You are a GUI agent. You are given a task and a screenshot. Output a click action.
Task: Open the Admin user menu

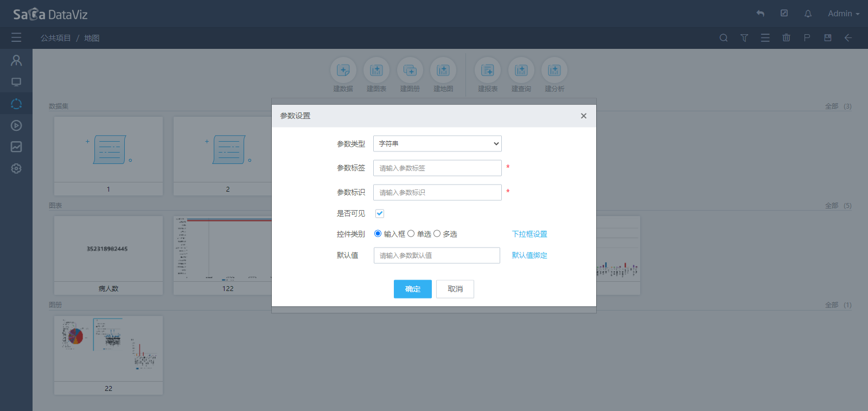[x=843, y=14]
